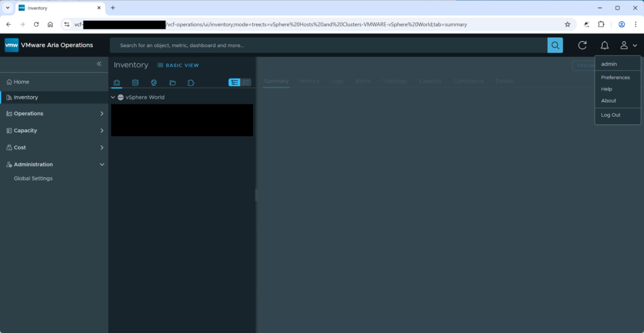The height and width of the screenshot is (333, 644).
Task: Click the panel splitter handle
Action: [256, 195]
